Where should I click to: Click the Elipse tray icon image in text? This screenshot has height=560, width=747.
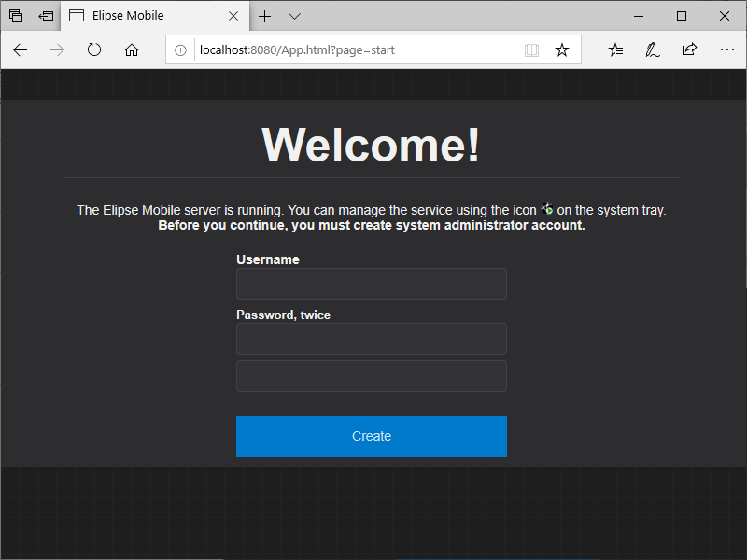[547, 208]
